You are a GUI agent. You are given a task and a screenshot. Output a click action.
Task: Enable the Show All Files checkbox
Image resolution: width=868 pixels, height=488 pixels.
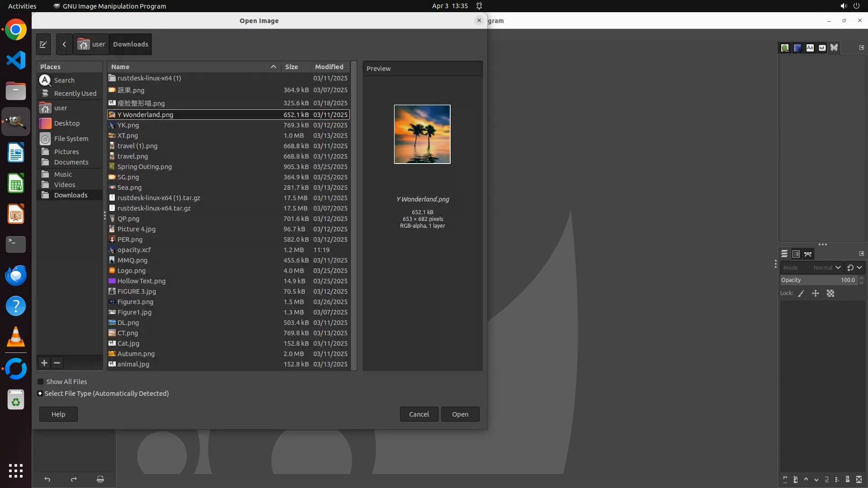pos(41,382)
